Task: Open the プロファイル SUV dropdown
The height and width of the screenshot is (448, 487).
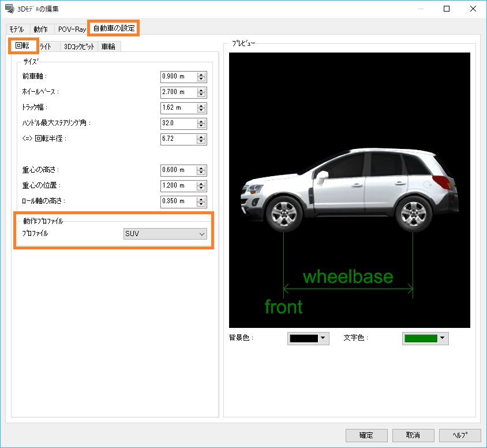Action: pyautogui.click(x=166, y=234)
